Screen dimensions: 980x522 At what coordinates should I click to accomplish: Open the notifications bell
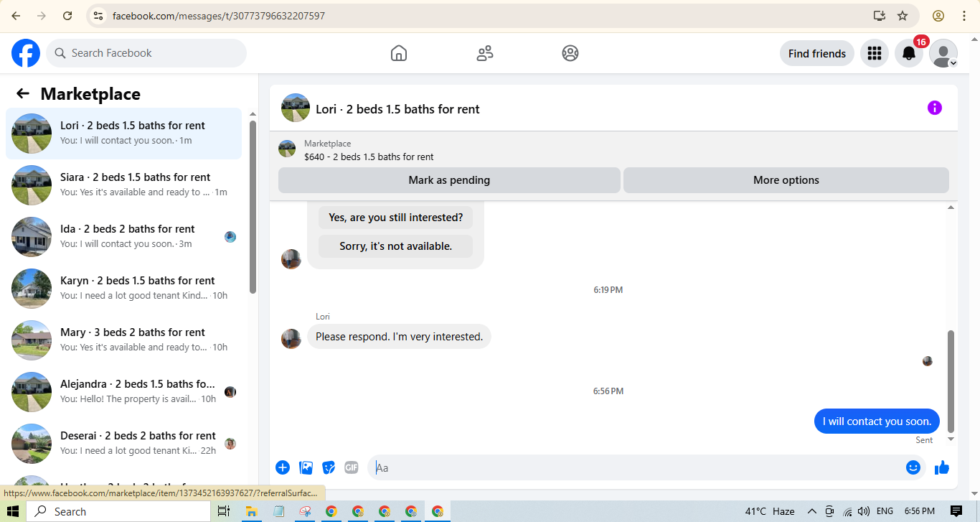(908, 53)
